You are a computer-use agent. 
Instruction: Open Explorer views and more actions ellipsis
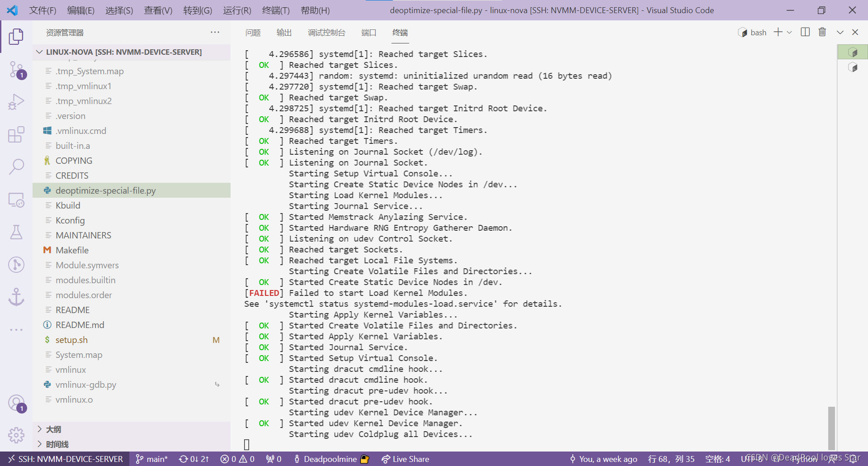tap(215, 33)
